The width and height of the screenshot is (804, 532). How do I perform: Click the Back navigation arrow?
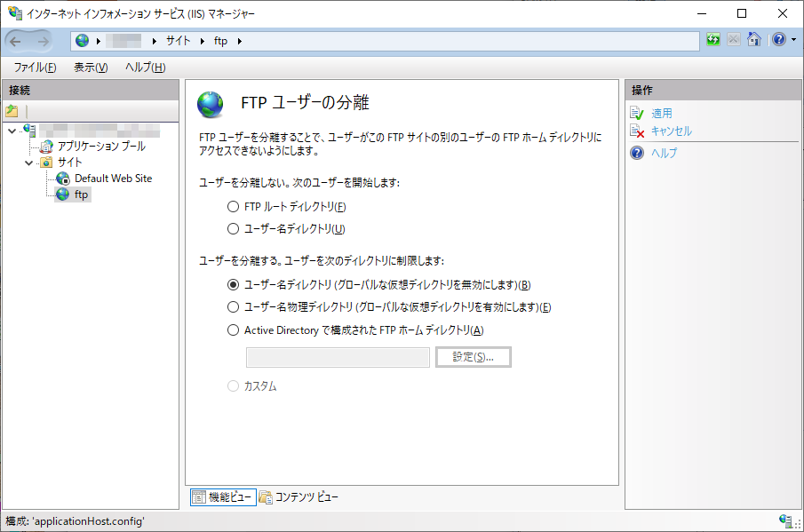tap(15, 42)
